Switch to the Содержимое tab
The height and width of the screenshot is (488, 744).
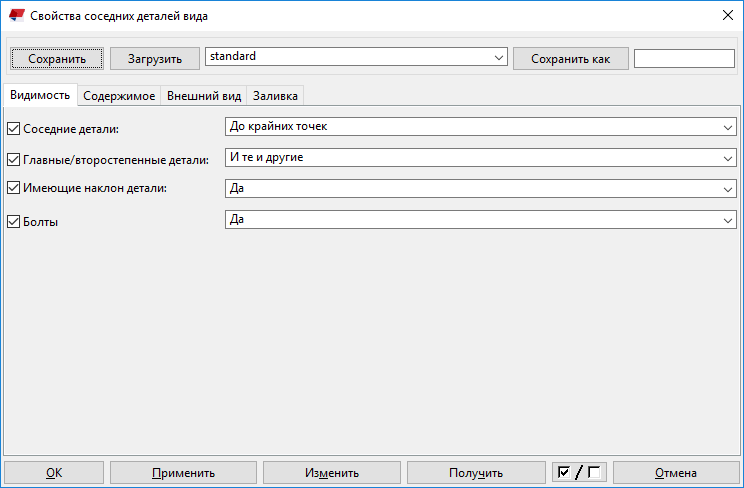pyautogui.click(x=119, y=96)
